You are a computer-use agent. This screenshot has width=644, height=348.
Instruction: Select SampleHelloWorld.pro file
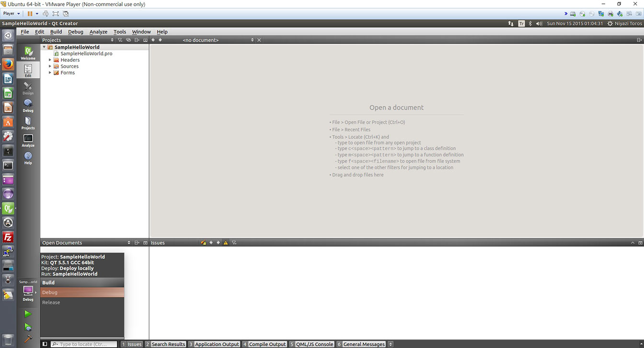(x=86, y=54)
